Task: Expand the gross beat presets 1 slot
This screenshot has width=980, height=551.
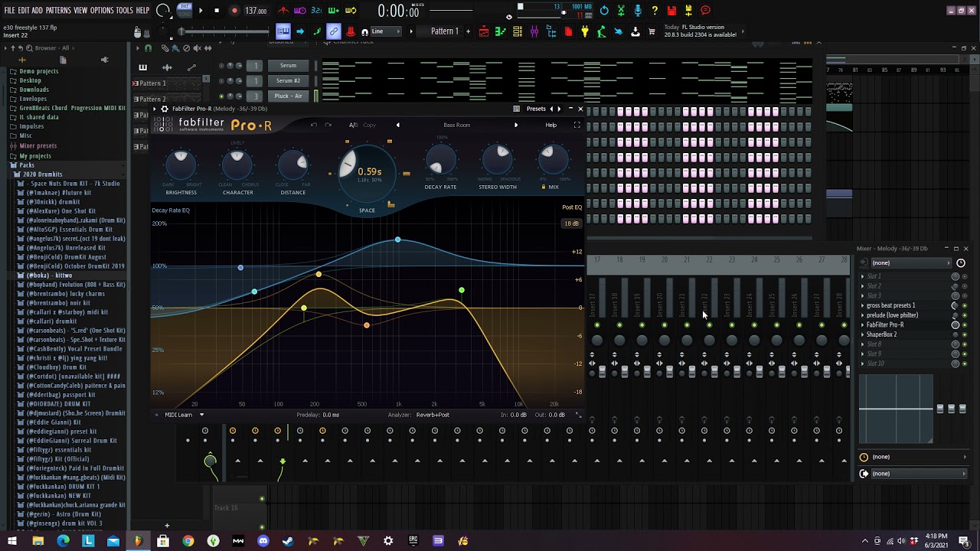Action: point(863,305)
